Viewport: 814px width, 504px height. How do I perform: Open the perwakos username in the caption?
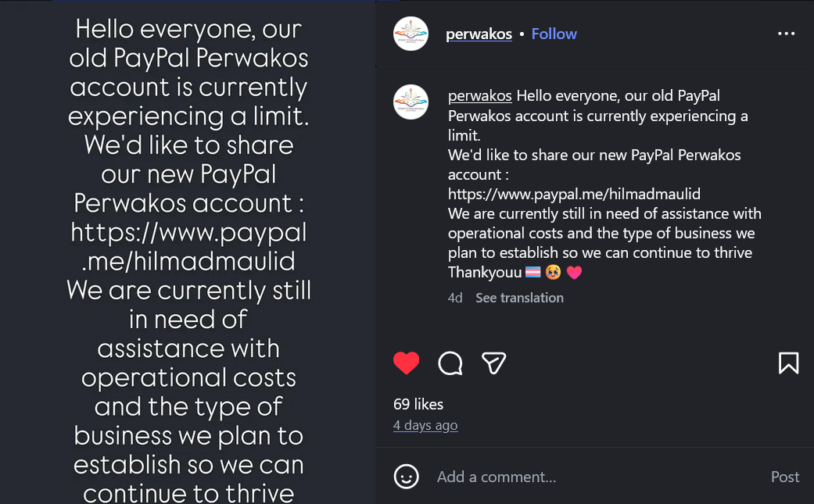(479, 96)
